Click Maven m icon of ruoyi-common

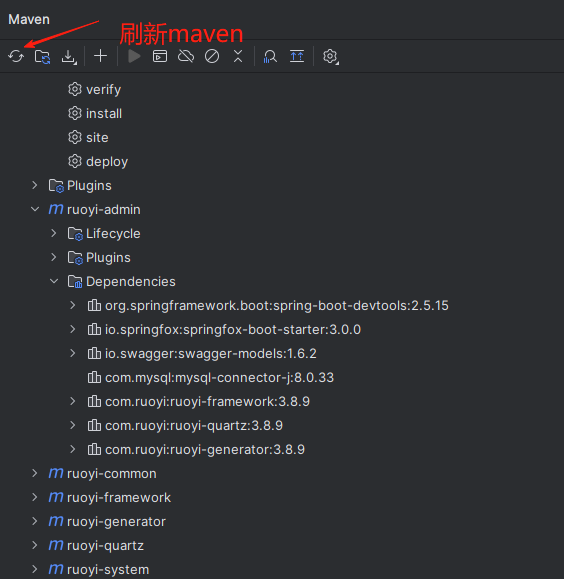56,473
